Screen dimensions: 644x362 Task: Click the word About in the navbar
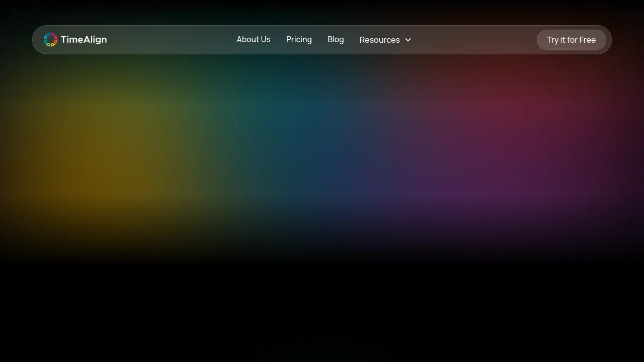tap(247, 40)
